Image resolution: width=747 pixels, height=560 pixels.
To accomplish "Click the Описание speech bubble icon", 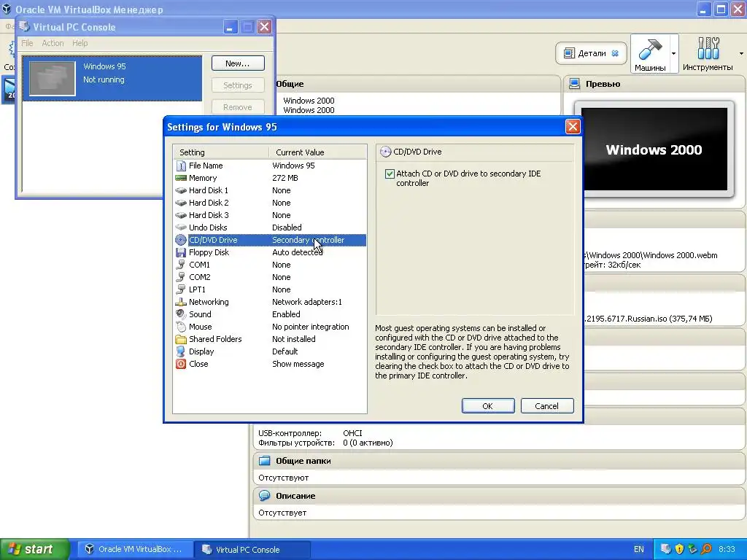I will click(264, 496).
